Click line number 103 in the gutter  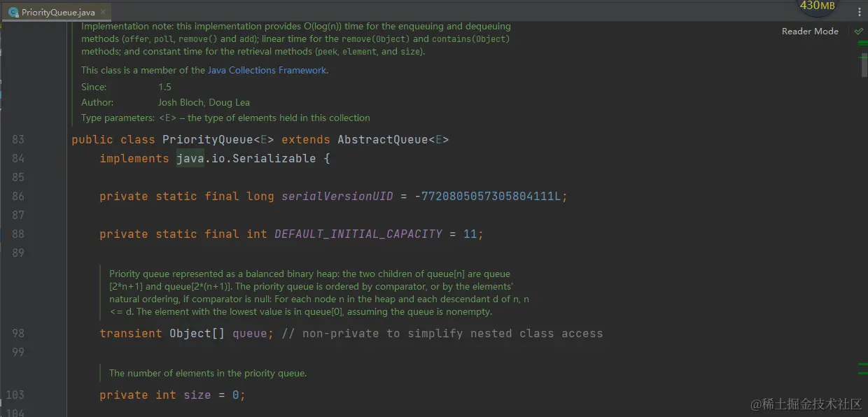click(15, 395)
